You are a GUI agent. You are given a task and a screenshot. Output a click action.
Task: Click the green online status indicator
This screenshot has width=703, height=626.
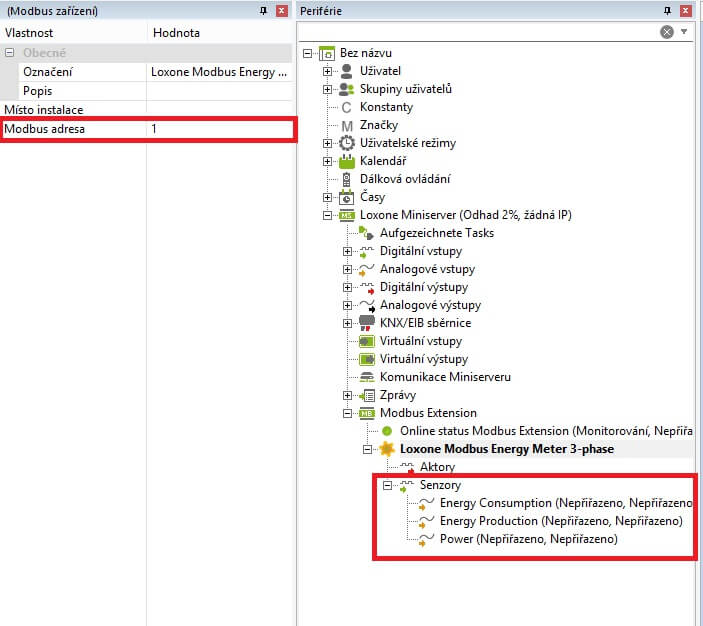(x=387, y=431)
